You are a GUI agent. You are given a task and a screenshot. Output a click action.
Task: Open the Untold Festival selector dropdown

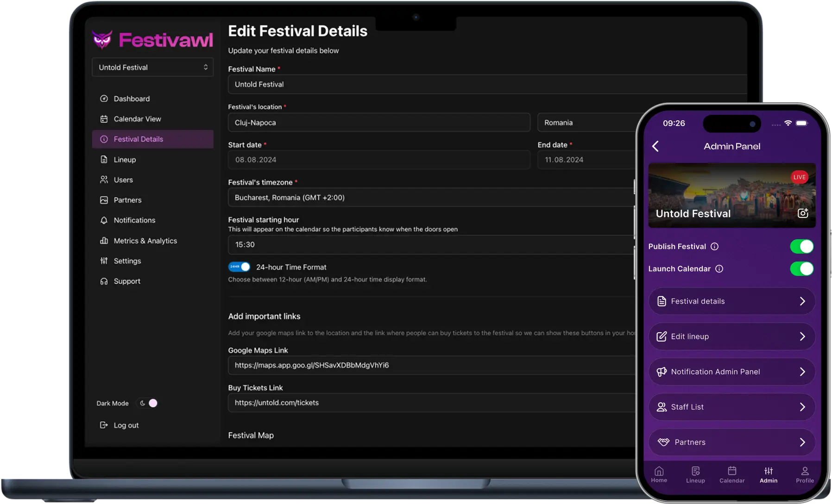153,68
